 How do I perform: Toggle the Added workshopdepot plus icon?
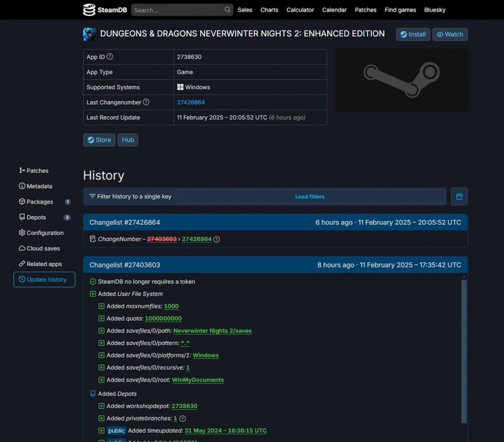click(x=101, y=406)
